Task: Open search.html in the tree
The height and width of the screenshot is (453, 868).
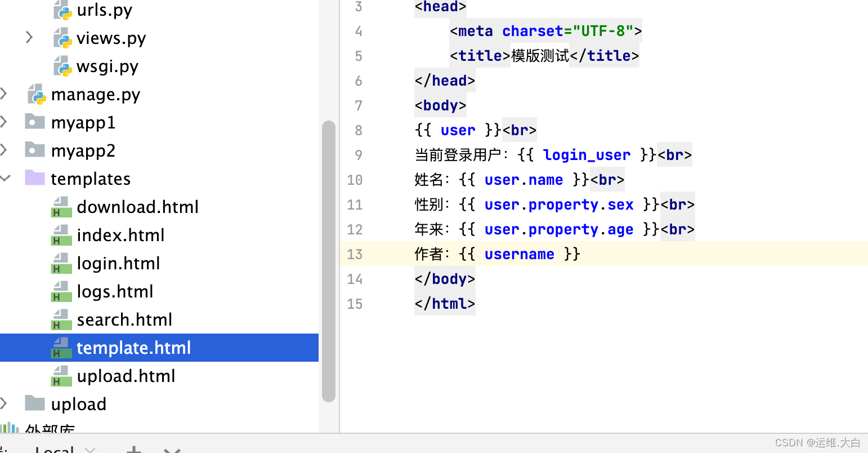Action: [x=124, y=319]
